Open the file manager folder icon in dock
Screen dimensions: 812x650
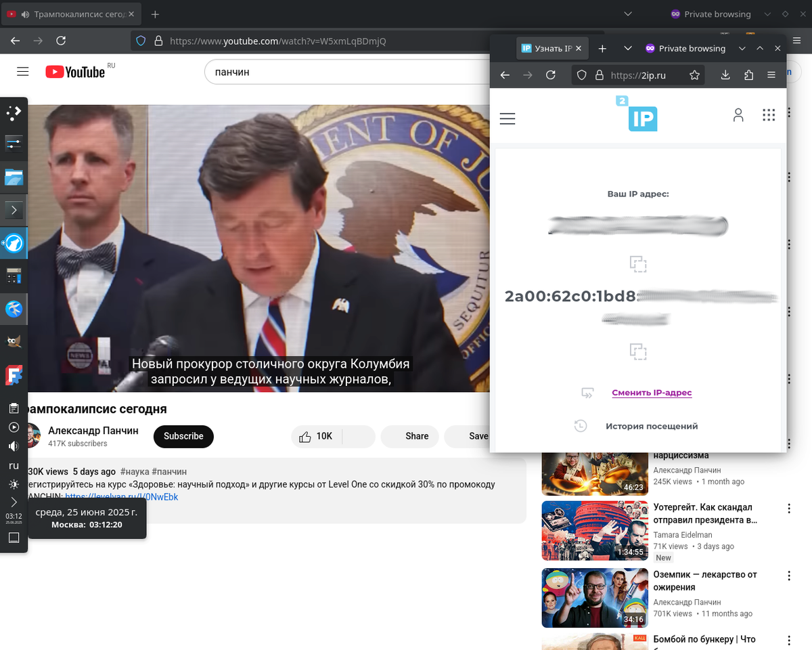14,177
